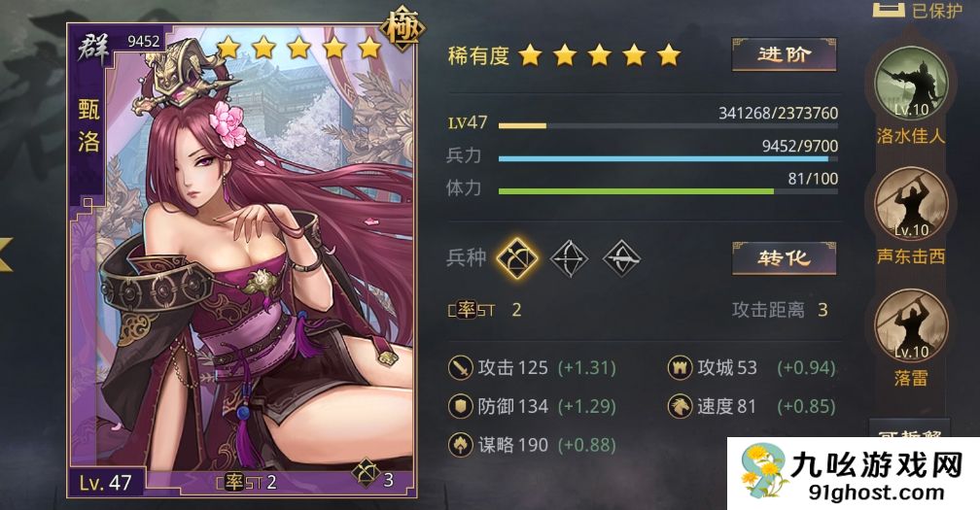980x510 pixels.
Task: Click the 兵力 troop strength bar
Action: point(668,159)
